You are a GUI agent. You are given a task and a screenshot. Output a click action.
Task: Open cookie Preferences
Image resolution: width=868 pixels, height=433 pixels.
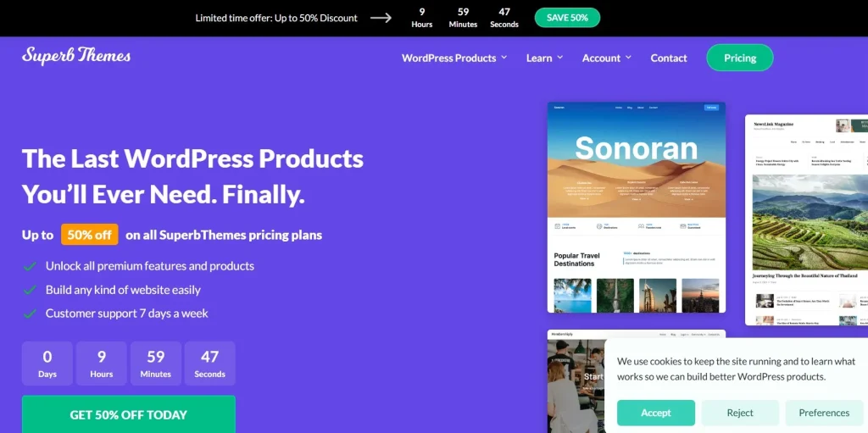[824, 413]
